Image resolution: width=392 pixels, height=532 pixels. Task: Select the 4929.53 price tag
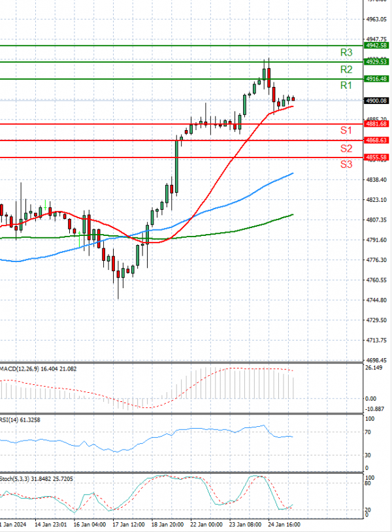click(x=376, y=61)
